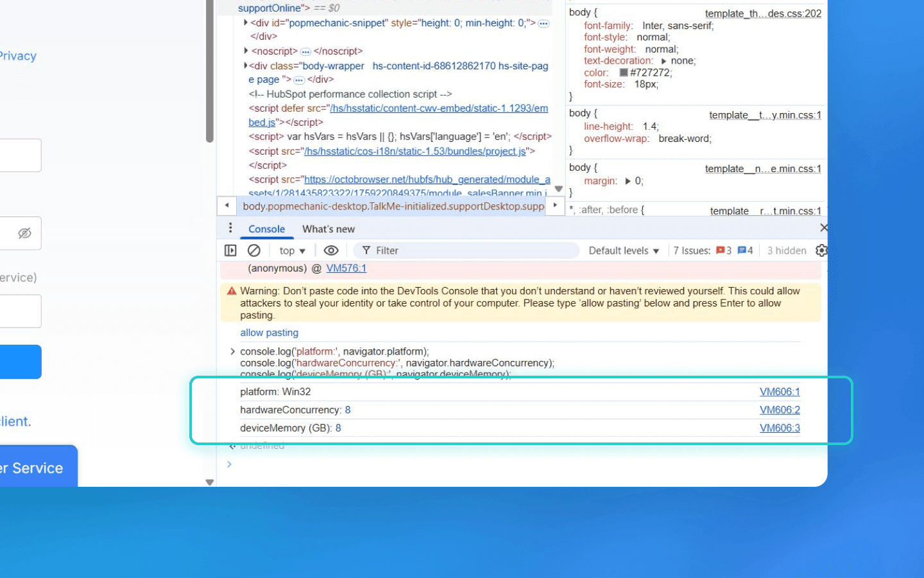Create a live expression with the eye icon
Image resolution: width=924 pixels, height=578 pixels.
331,250
